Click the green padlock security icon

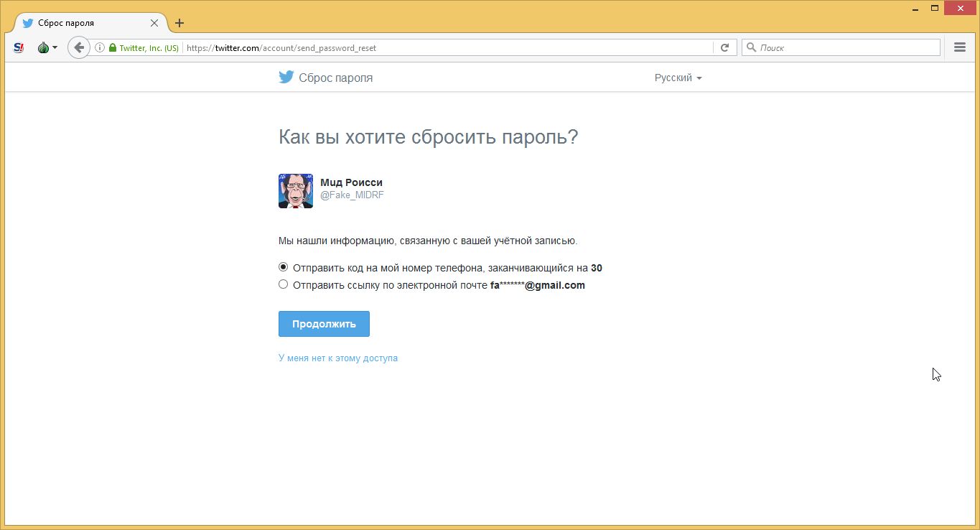113,48
